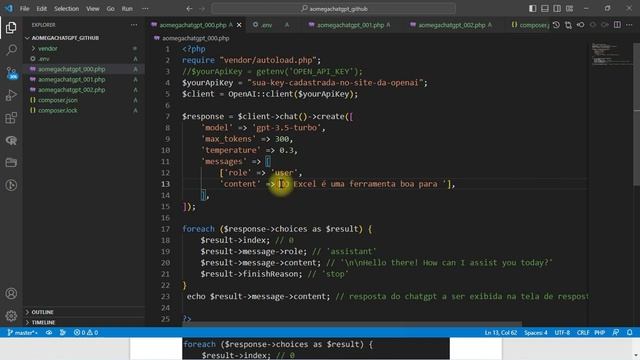This screenshot has height=360, width=640.
Task: Click the command center search box
Action: point(333,9)
